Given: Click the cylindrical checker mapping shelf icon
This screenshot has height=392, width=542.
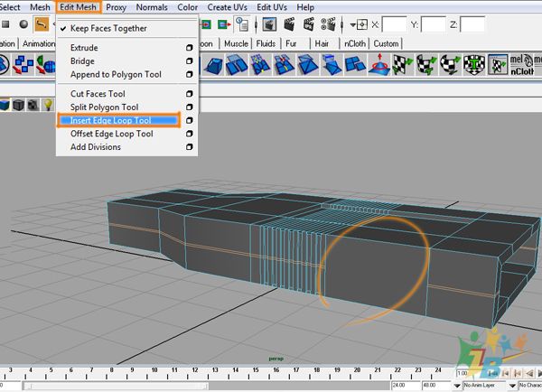Looking at the screenshot, I should [x=426, y=65].
